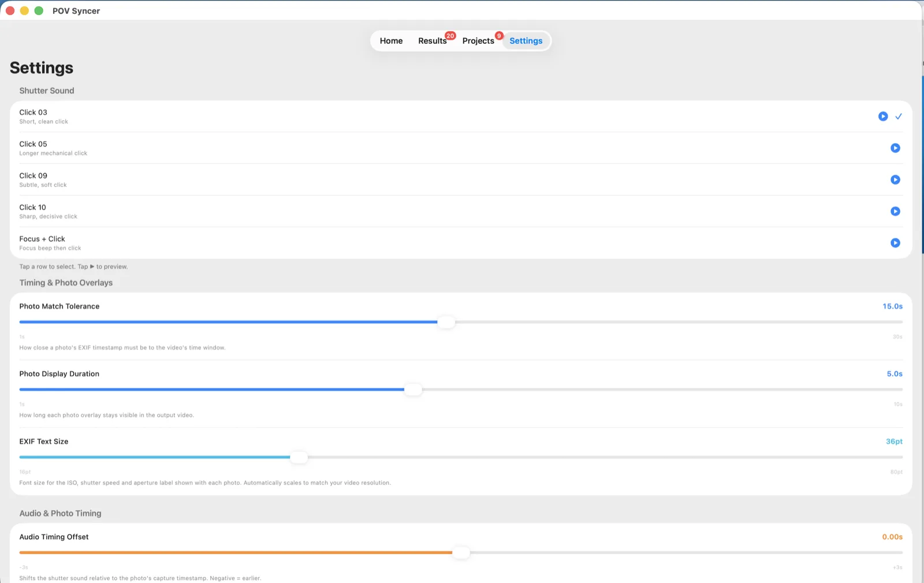Pick Click 10 as the shutter sound

click(x=461, y=211)
